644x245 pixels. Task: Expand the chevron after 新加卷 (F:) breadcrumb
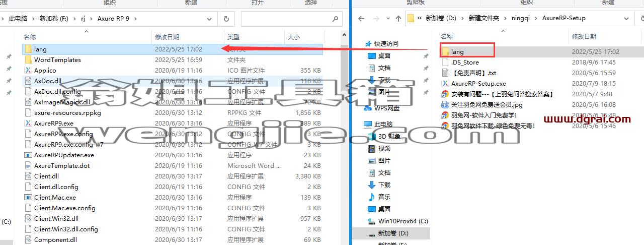tap(75, 19)
